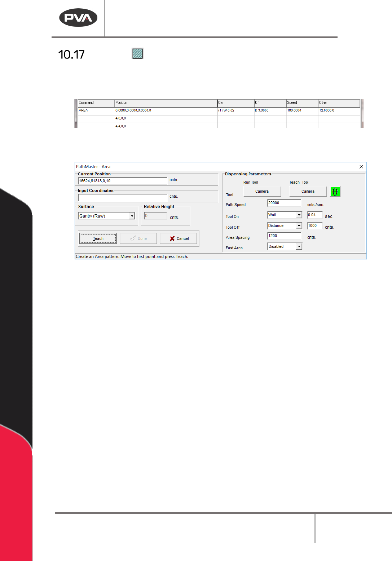The image size is (392, 561).
Task: Click the On column header
Action: (x=236, y=103)
